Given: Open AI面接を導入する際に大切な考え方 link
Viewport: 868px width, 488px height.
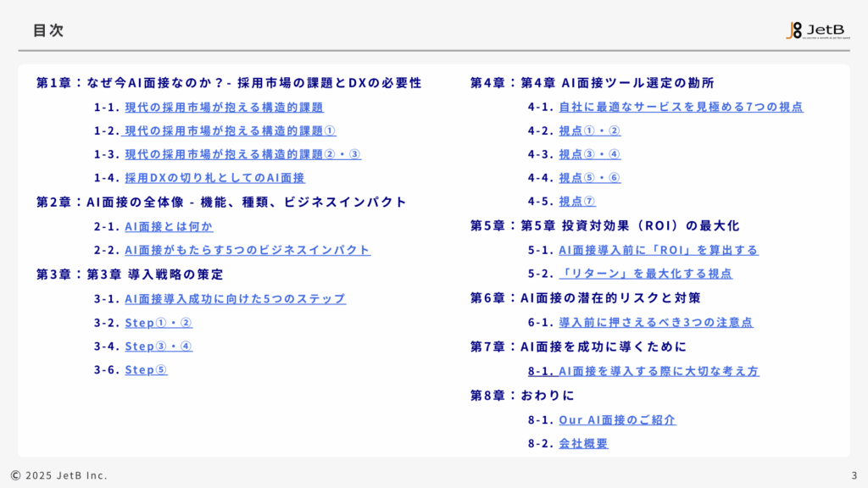Looking at the screenshot, I should 659,371.
